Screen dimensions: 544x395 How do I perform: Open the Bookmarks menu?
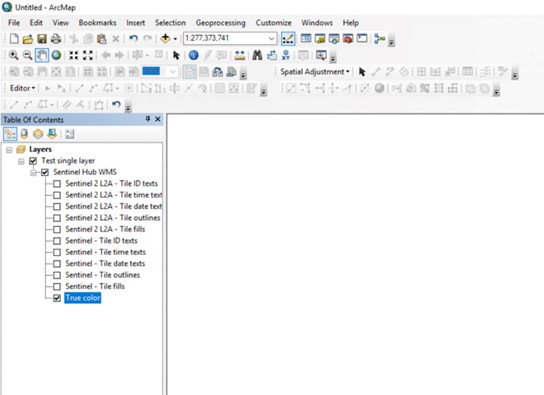click(97, 23)
